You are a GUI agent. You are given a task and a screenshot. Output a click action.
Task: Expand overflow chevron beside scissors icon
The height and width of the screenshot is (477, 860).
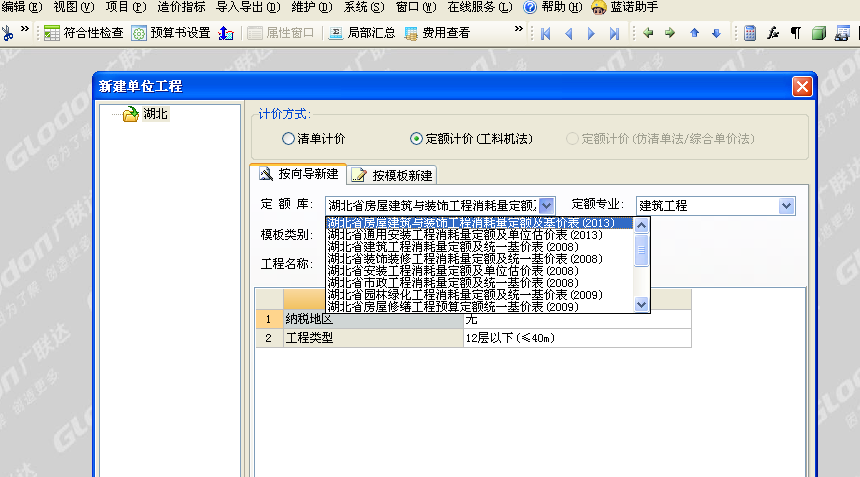[25, 29]
